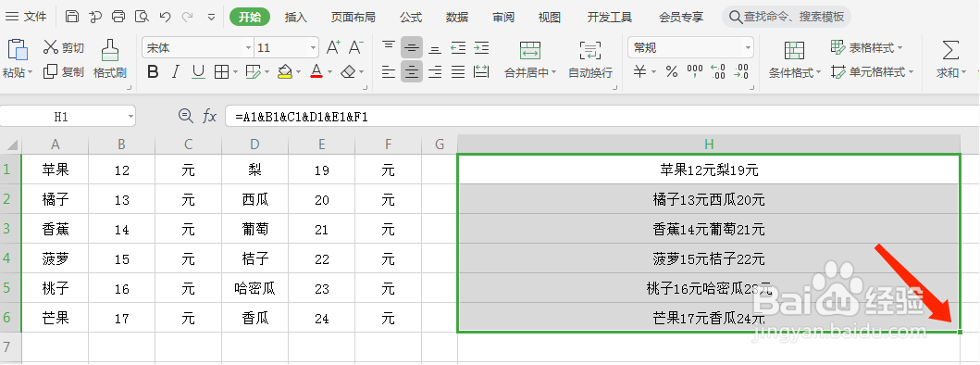
Task: Click the Save icon in quick access bar
Action: [x=72, y=17]
